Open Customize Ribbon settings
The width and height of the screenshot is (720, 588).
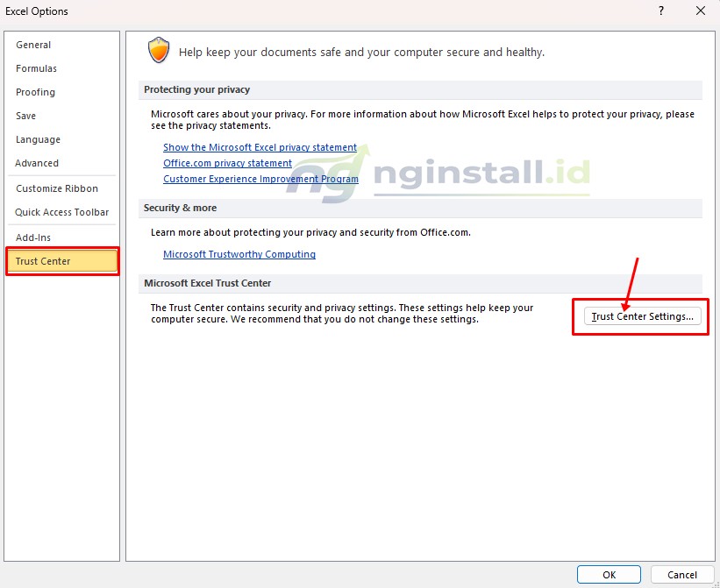(57, 188)
